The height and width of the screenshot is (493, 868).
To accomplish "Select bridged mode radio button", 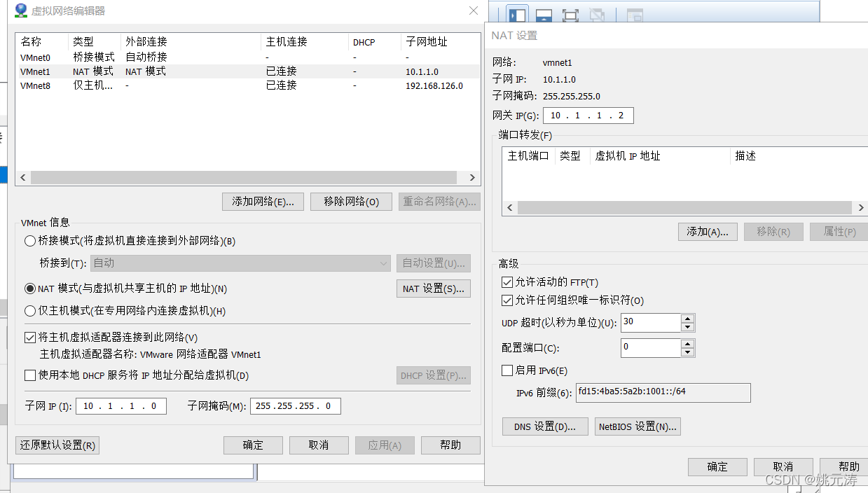I will [x=30, y=241].
